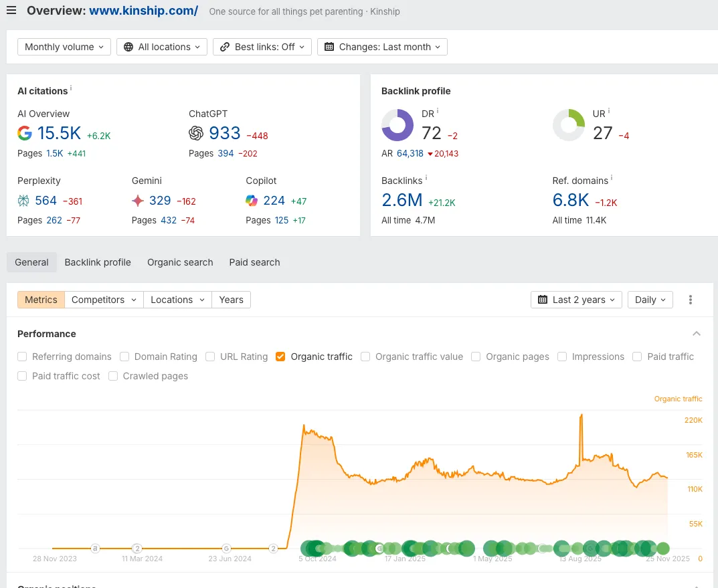
Task: Click the organic traffic spike peak
Action: 581,415
